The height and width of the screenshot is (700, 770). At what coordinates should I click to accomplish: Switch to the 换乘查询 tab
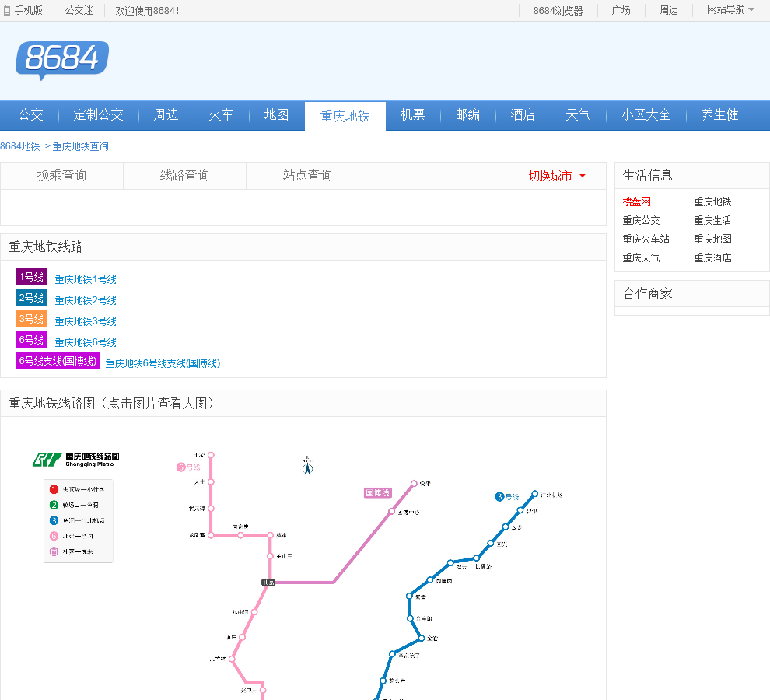coord(62,175)
